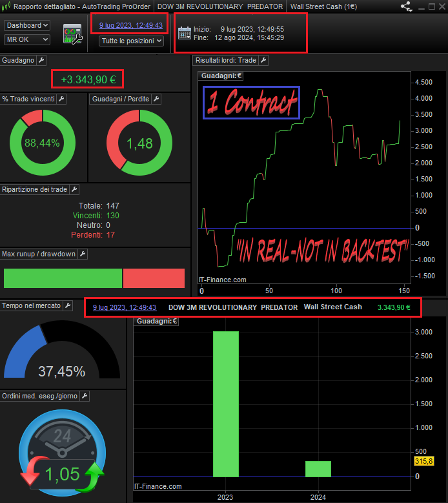Click Inizio date 9 lug 2023, 12:49:55
This screenshot has height=503, width=448.
coord(239,29)
